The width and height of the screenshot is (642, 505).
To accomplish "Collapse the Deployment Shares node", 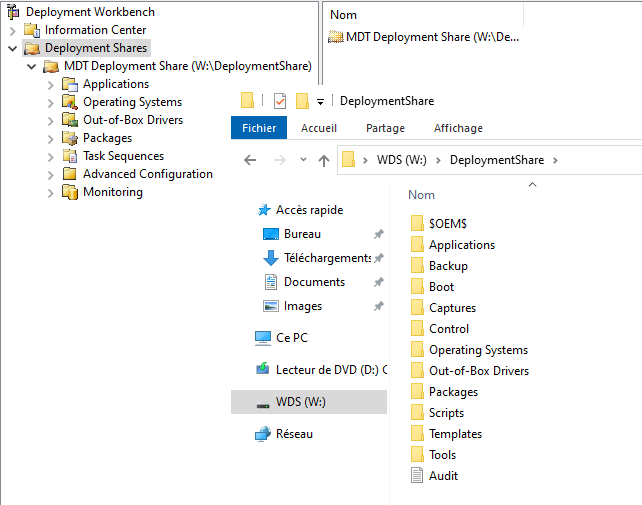I will [12, 49].
